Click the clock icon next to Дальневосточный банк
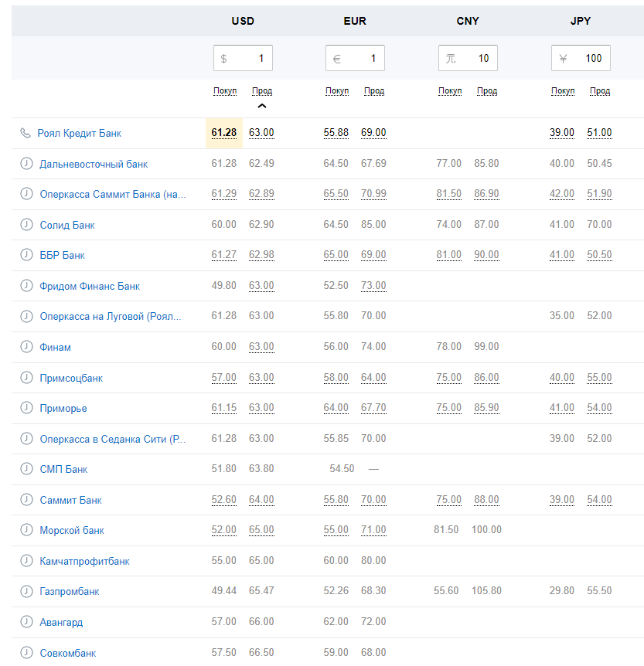Screen dimensions: 644x666 [x=26, y=164]
